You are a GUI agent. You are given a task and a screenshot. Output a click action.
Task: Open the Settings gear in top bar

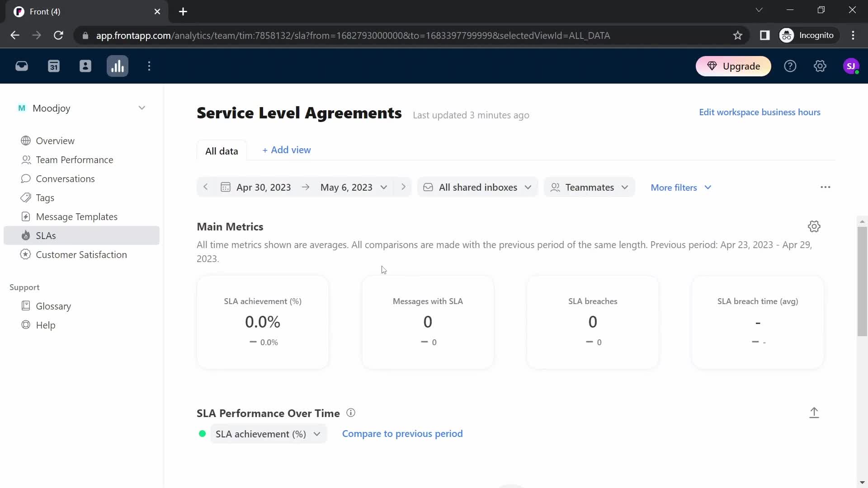(820, 66)
